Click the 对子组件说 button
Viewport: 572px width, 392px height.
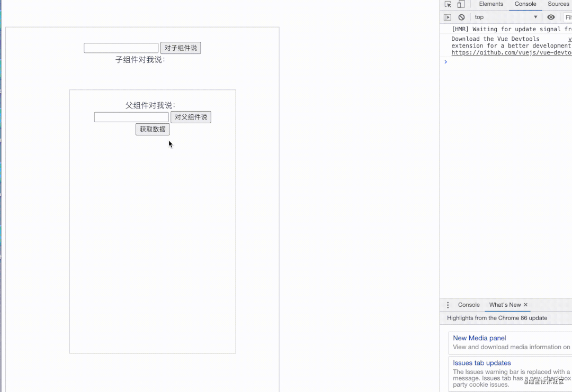point(181,48)
